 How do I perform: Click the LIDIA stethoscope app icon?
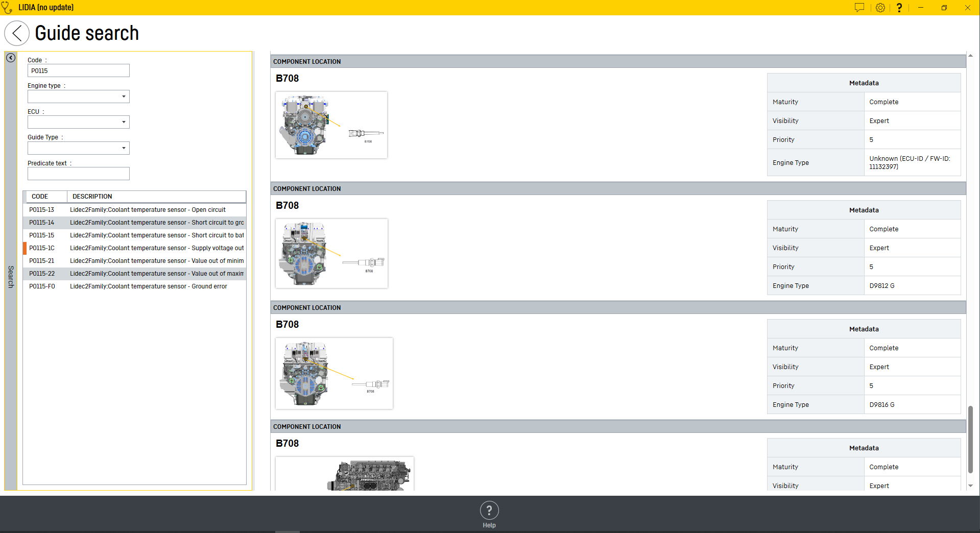(x=7, y=8)
